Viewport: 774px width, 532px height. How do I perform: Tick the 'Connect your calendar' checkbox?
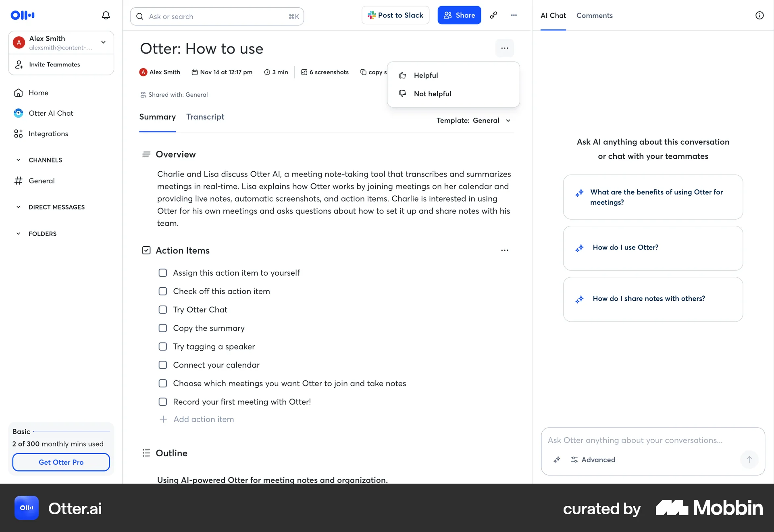tap(163, 365)
